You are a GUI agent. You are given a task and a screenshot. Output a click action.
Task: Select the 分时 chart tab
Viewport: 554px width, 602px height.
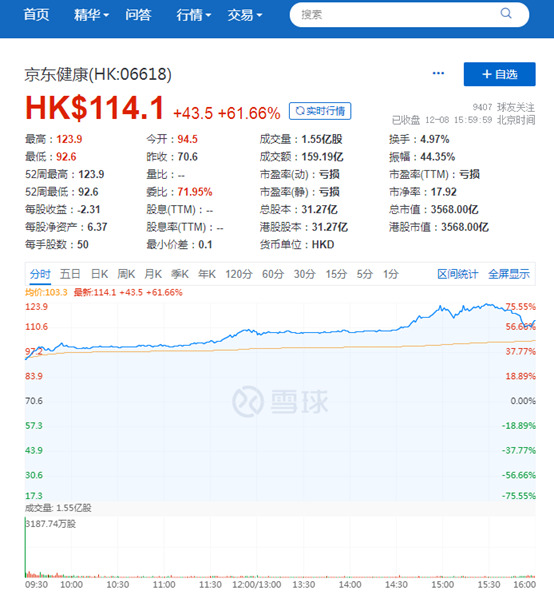tap(40, 274)
